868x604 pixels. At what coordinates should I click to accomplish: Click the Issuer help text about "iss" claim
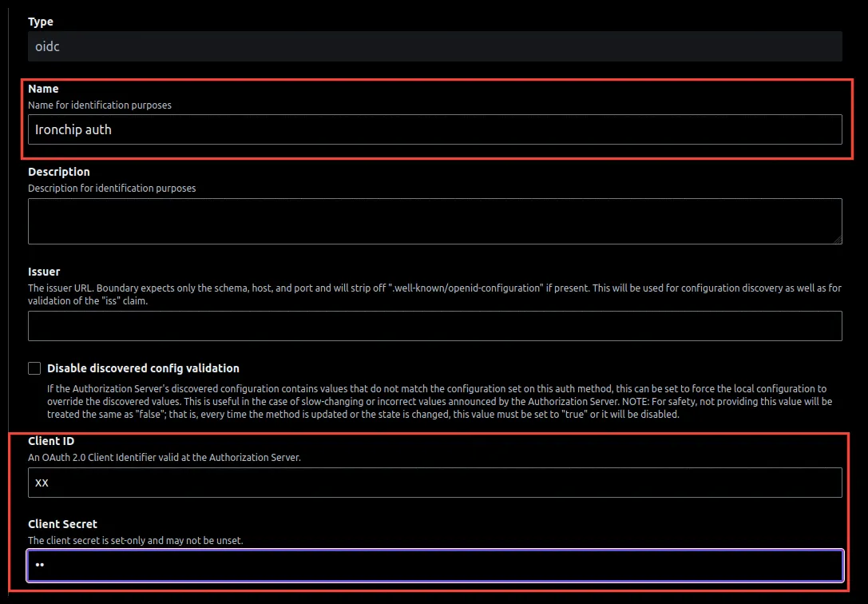pyautogui.click(x=434, y=295)
